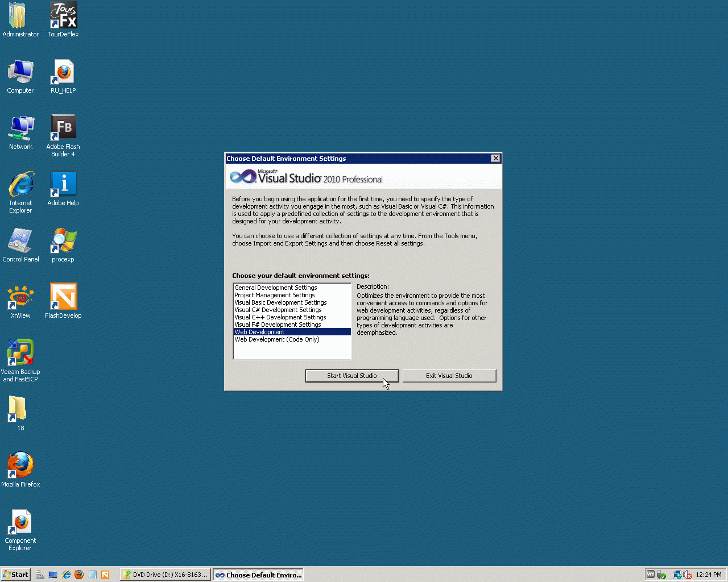Open the RU_HELP desktop shortcut
Screen dimensions: 728x582
[63, 77]
